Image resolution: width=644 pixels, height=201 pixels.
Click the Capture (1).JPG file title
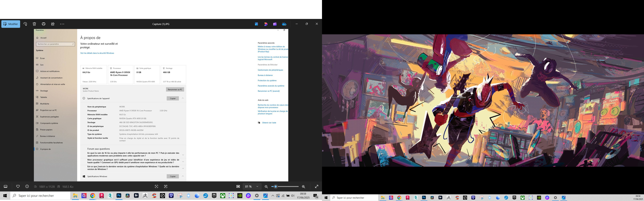point(161,24)
